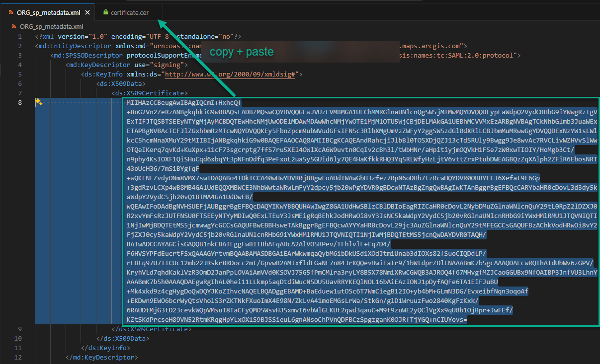This screenshot has height=364, width=600.
Task: Click the maps.arcgis.com entity URL text
Action: point(431,46)
